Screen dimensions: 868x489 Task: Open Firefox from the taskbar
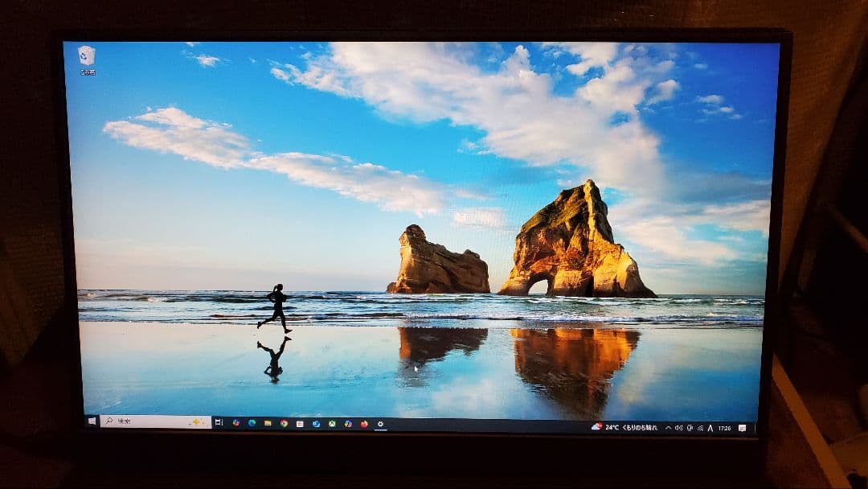click(362, 424)
